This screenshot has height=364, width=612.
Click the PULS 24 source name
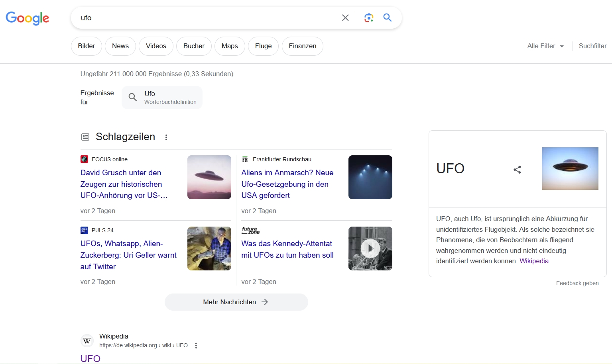tap(102, 230)
